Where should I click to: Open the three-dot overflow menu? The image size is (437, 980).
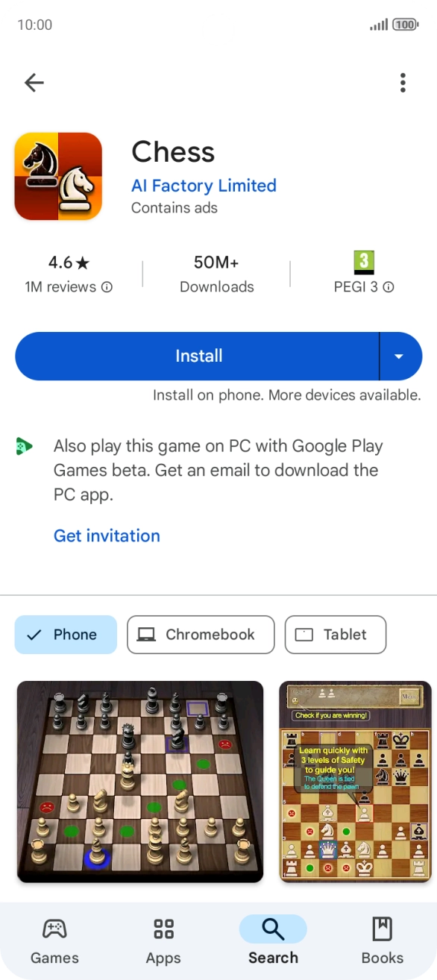point(403,83)
